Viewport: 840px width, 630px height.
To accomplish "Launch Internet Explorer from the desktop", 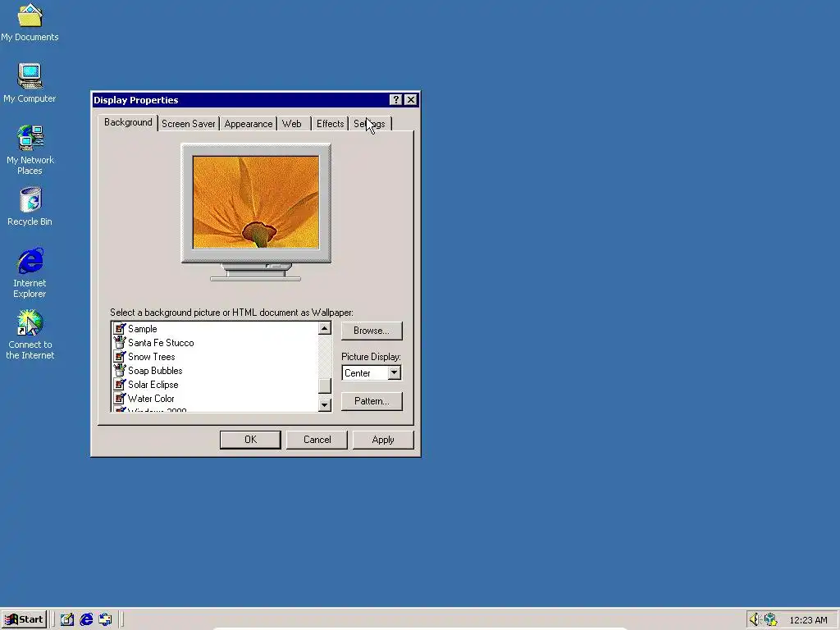I will coord(30,272).
